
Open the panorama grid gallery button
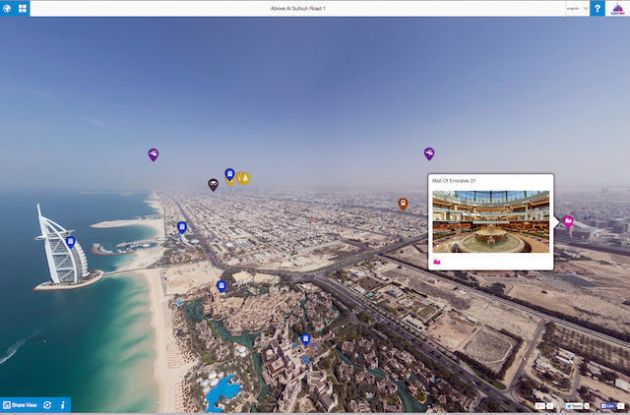pos(22,8)
